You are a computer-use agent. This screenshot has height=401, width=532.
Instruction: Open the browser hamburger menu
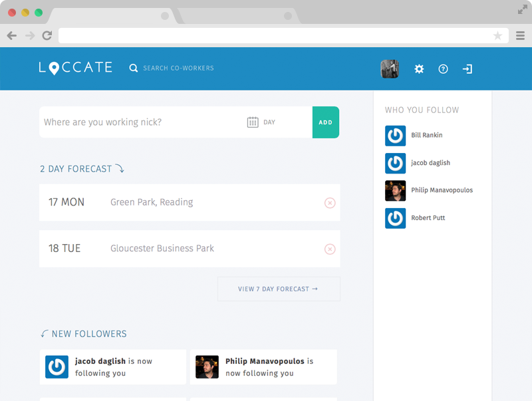pos(521,36)
